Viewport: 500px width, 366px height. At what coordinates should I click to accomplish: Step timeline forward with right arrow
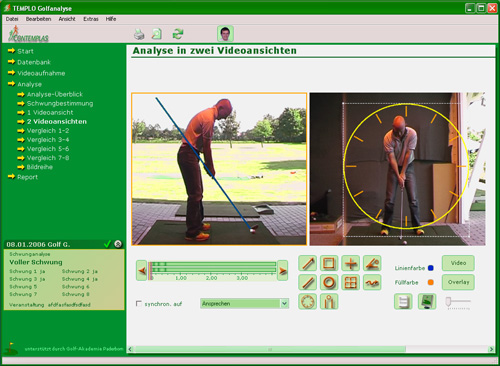283,270
